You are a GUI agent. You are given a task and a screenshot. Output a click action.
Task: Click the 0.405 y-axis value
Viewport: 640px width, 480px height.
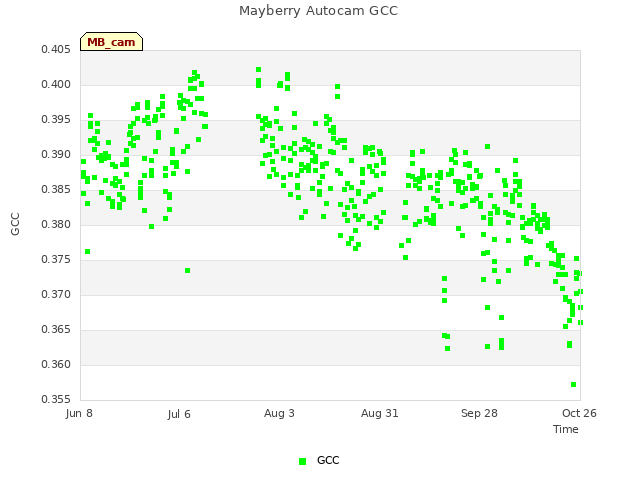[x=56, y=50]
